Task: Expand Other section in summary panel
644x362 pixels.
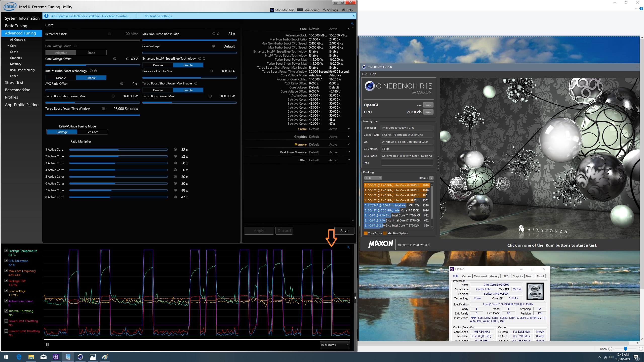Action: click(x=349, y=160)
